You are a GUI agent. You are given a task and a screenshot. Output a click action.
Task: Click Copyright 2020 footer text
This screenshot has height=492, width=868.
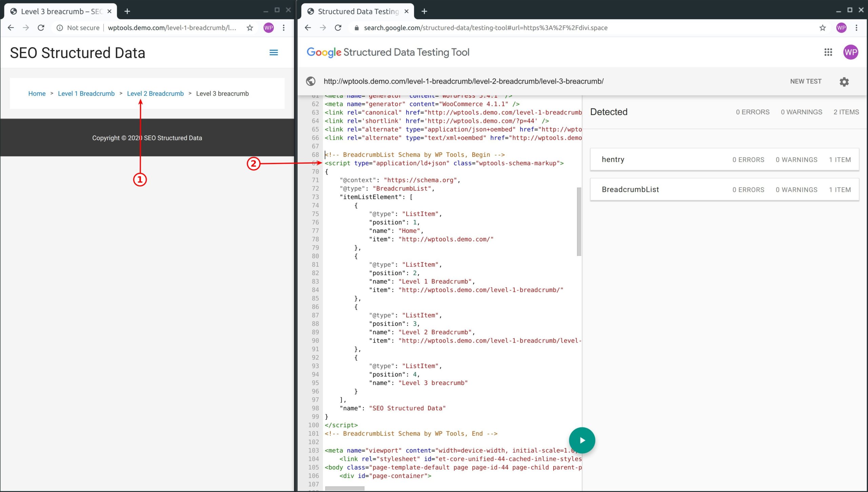tap(147, 138)
